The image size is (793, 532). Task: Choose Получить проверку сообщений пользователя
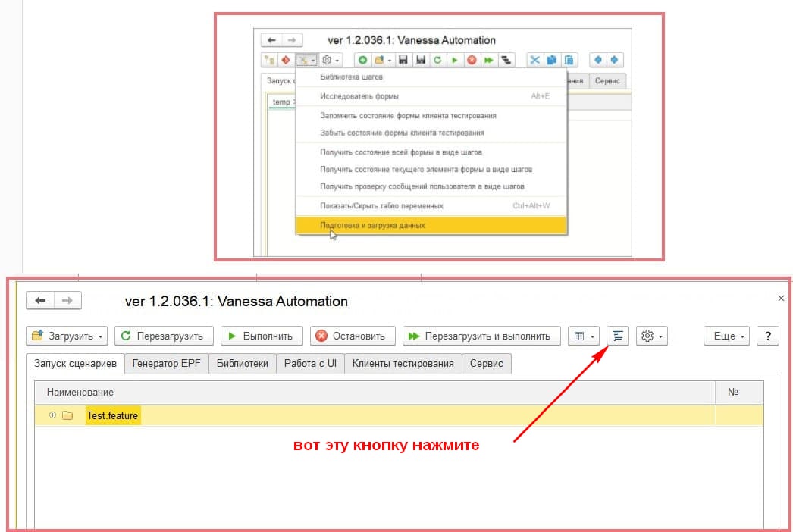point(431,186)
